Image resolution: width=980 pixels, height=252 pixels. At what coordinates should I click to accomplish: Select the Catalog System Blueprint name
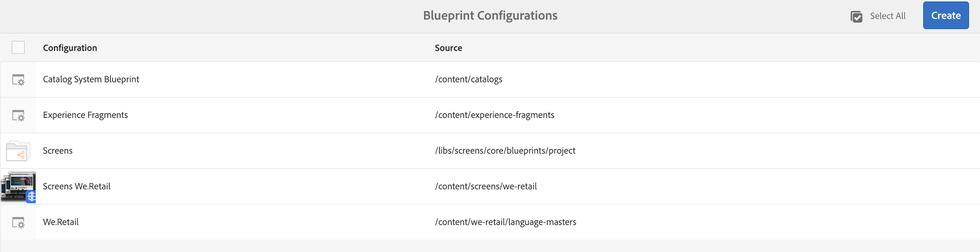pyautogui.click(x=91, y=79)
